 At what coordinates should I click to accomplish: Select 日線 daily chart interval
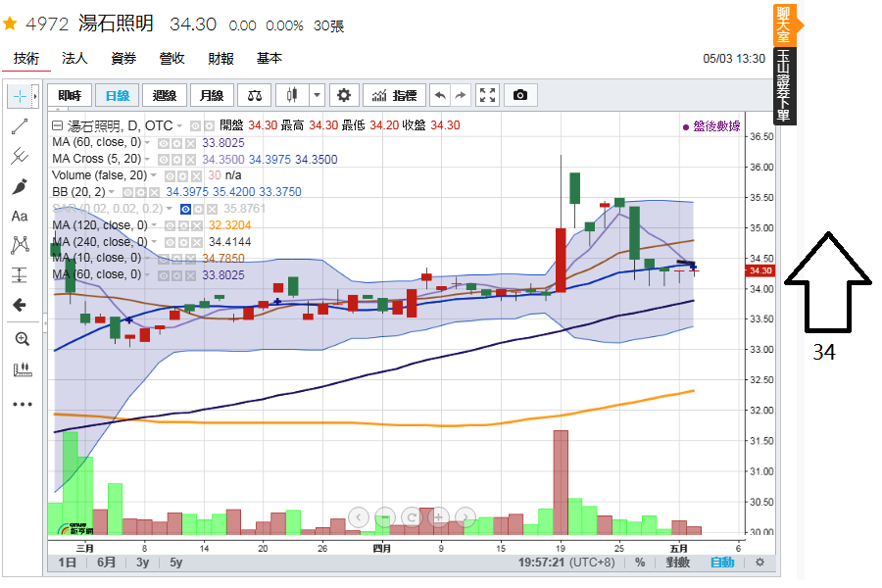coord(117,95)
